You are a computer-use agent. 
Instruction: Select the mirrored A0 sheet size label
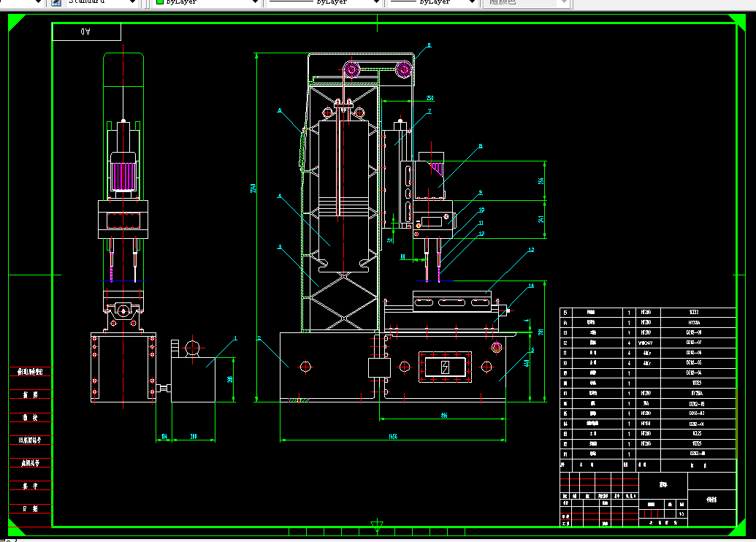pyautogui.click(x=85, y=32)
